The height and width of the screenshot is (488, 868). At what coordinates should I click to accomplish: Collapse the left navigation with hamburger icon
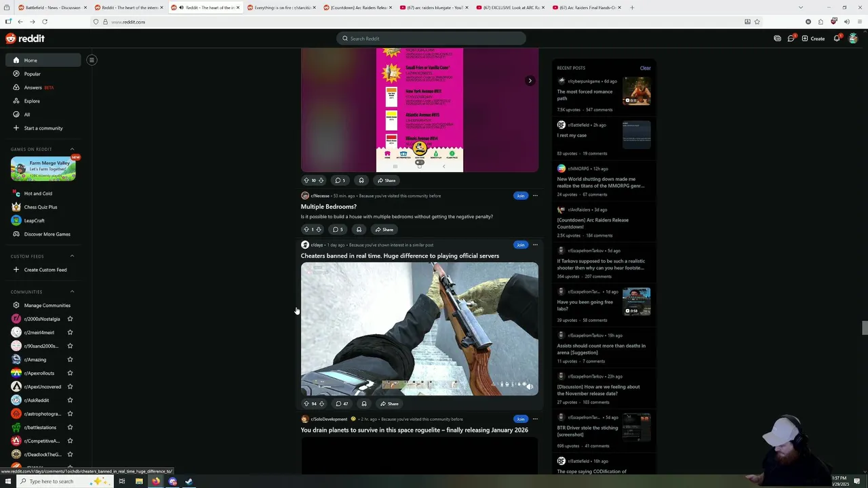point(92,60)
